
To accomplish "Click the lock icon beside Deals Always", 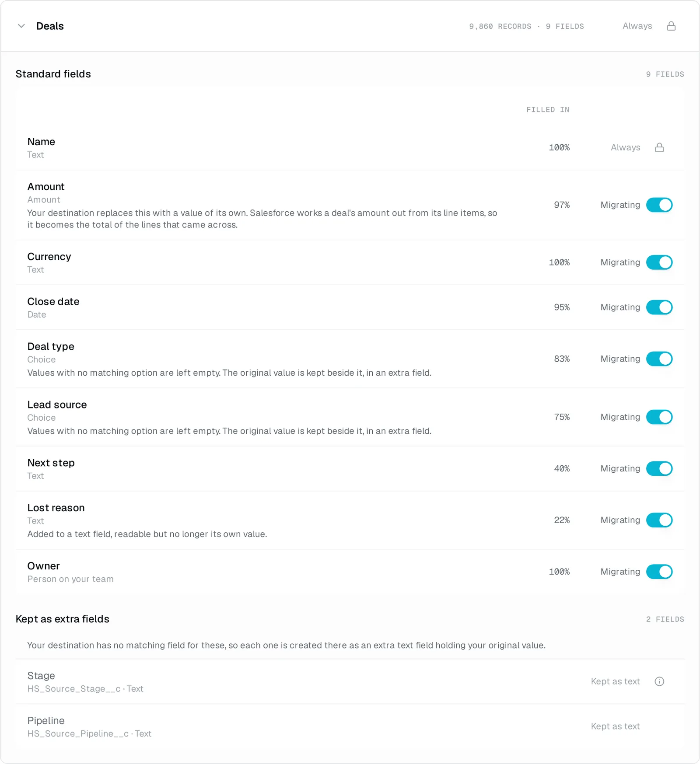I will [x=671, y=26].
